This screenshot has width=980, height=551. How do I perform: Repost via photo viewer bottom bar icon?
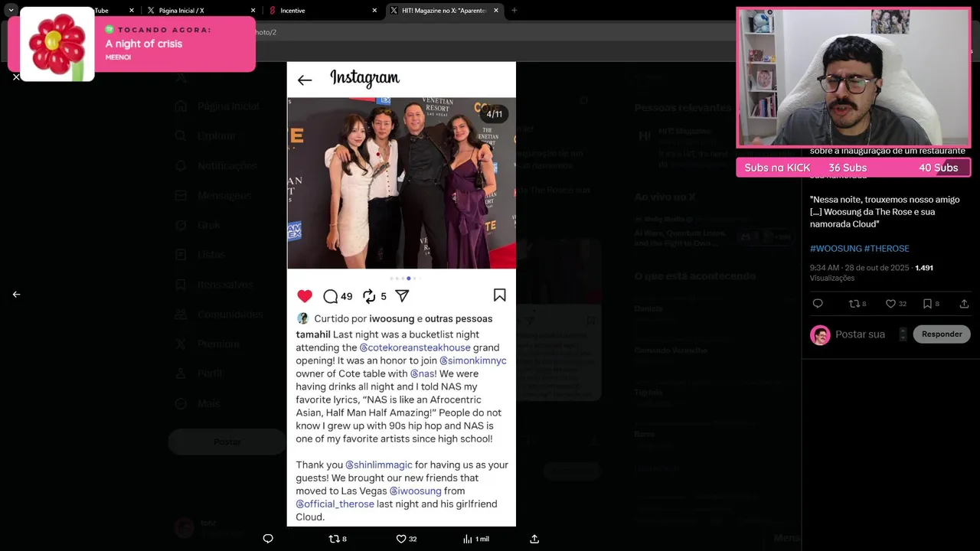(x=338, y=539)
